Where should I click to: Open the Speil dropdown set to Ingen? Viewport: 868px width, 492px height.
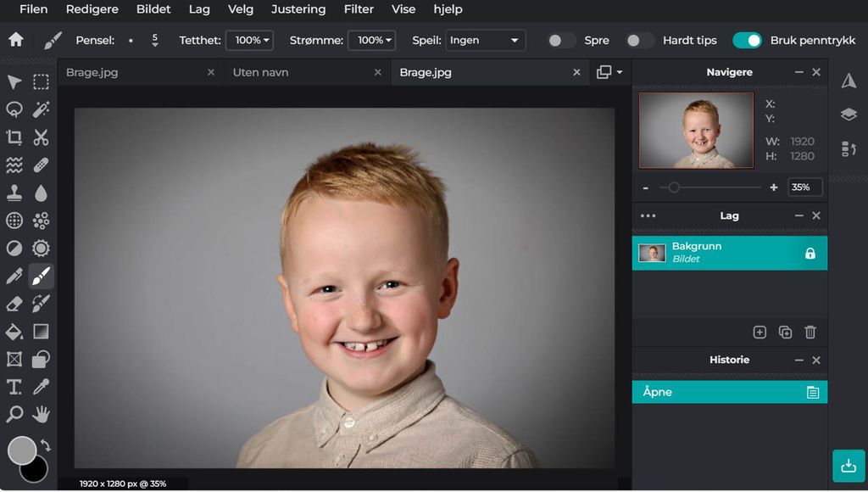click(x=485, y=40)
